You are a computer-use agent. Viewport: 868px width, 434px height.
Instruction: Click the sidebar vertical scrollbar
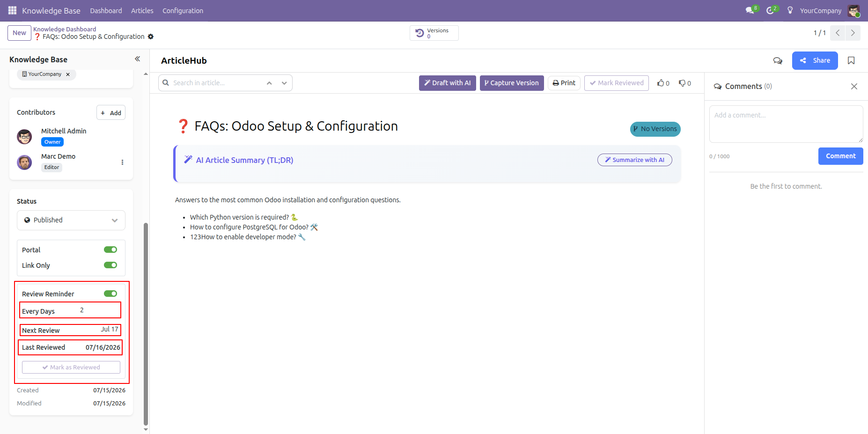pos(146,323)
